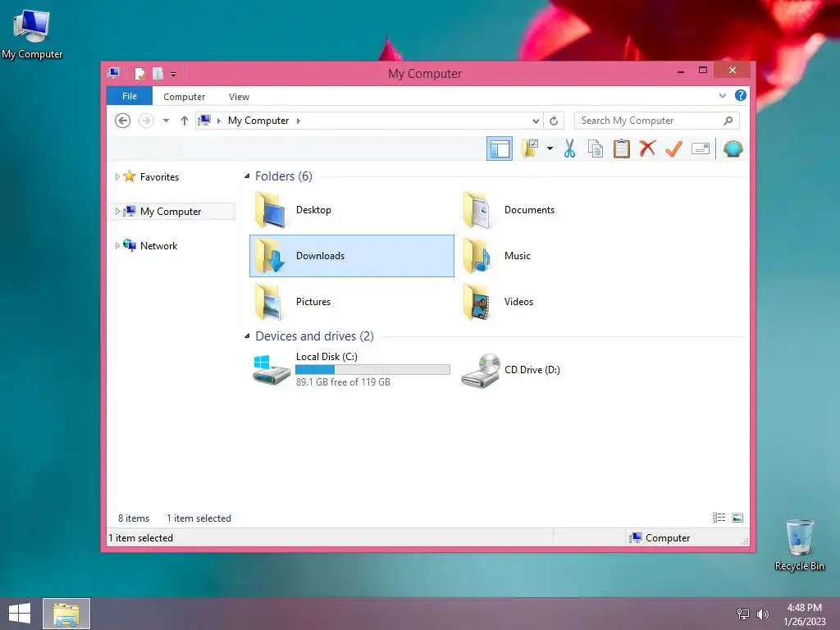Image resolution: width=840 pixels, height=630 pixels.
Task: Click the '89.1 GB free of 119 GB' text
Action: (343, 382)
